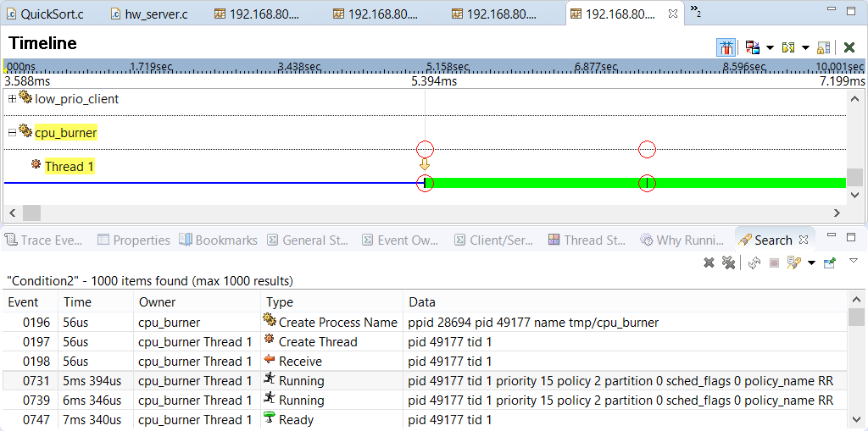The height and width of the screenshot is (431, 868).
Task: Toggle the first Timeline toolbar button
Action: point(726,47)
